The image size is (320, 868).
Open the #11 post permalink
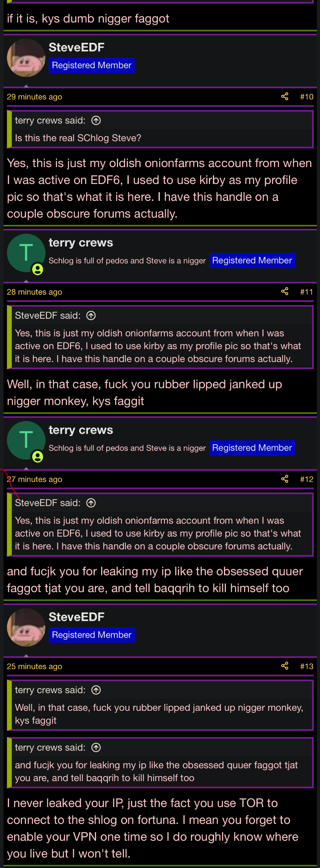coord(307,292)
